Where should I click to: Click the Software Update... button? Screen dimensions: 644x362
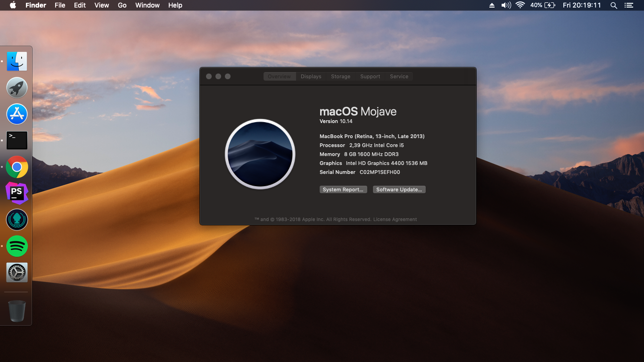pyautogui.click(x=399, y=189)
